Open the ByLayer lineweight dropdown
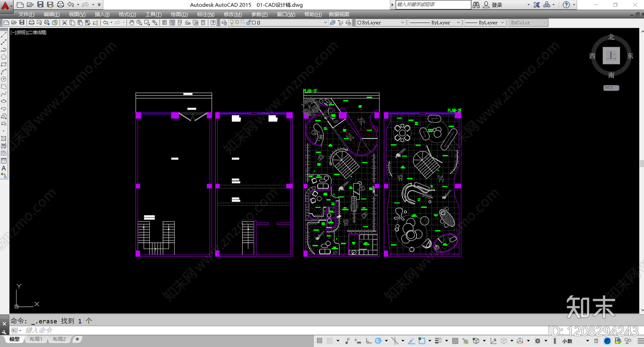644x347 pixels. [x=485, y=23]
